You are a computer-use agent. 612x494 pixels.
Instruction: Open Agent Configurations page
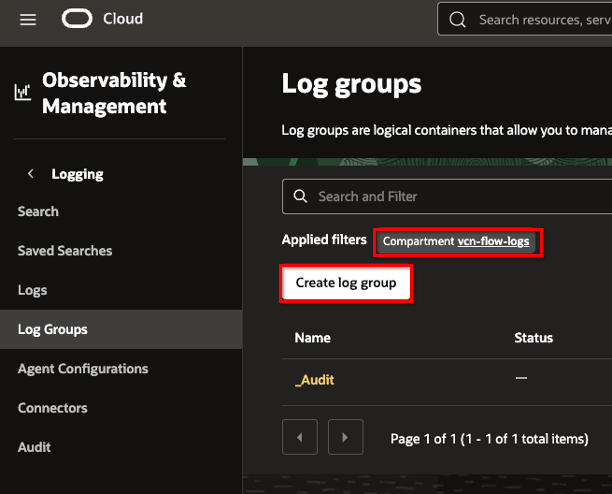pyautogui.click(x=83, y=369)
